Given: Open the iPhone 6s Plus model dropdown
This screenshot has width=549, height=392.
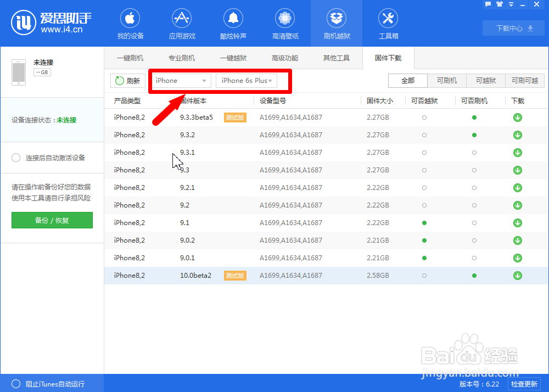Looking at the screenshot, I should point(247,81).
